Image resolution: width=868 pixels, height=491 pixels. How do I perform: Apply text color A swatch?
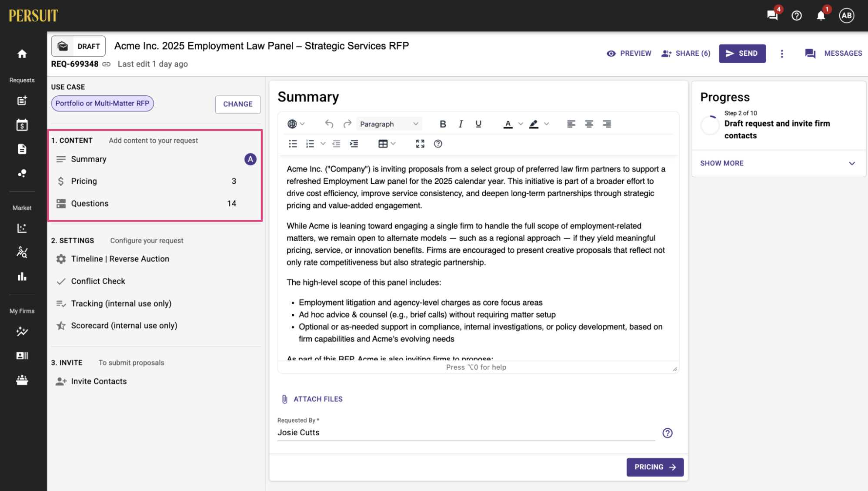click(507, 124)
